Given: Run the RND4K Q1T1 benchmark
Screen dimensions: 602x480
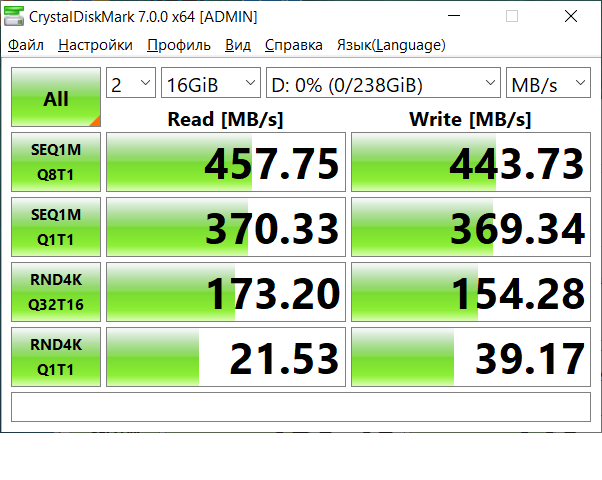Looking at the screenshot, I should (x=56, y=356).
